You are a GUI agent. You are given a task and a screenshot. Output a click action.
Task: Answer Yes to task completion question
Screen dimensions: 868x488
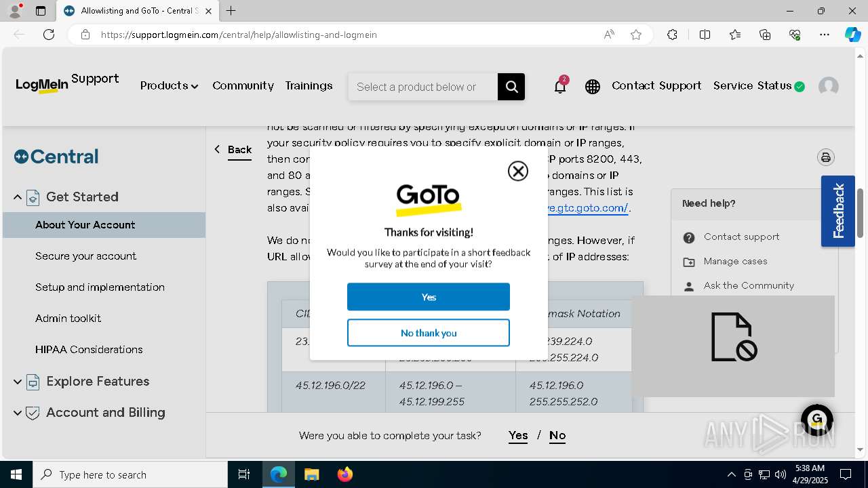coord(518,436)
